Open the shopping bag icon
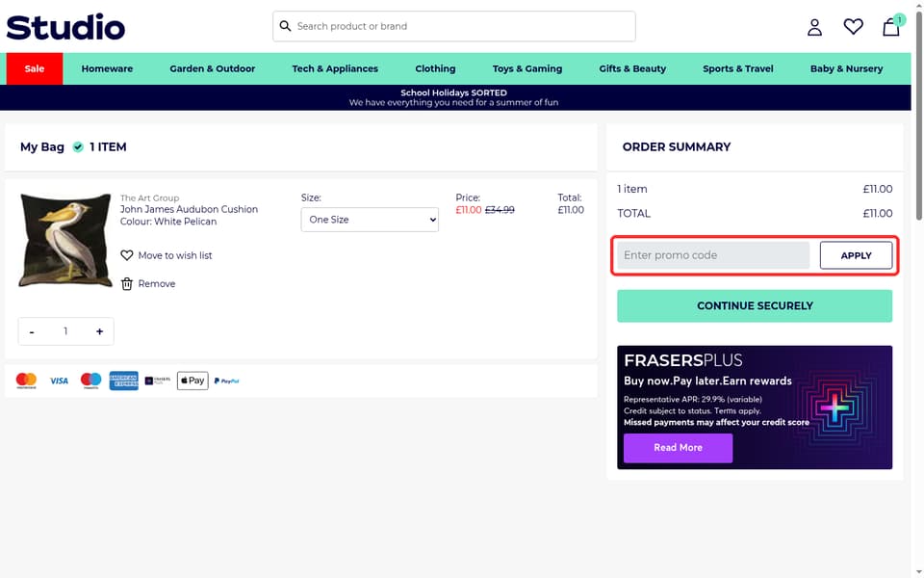The width and height of the screenshot is (924, 578). tap(891, 27)
